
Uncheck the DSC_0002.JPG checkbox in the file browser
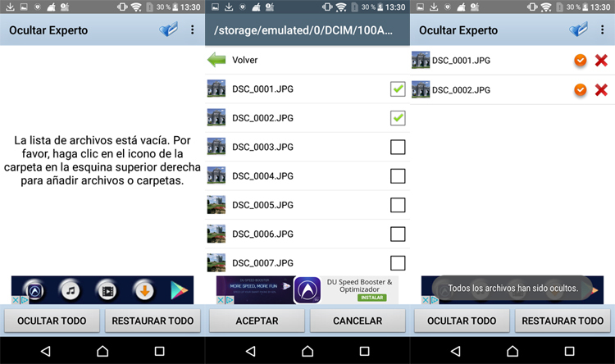398,118
